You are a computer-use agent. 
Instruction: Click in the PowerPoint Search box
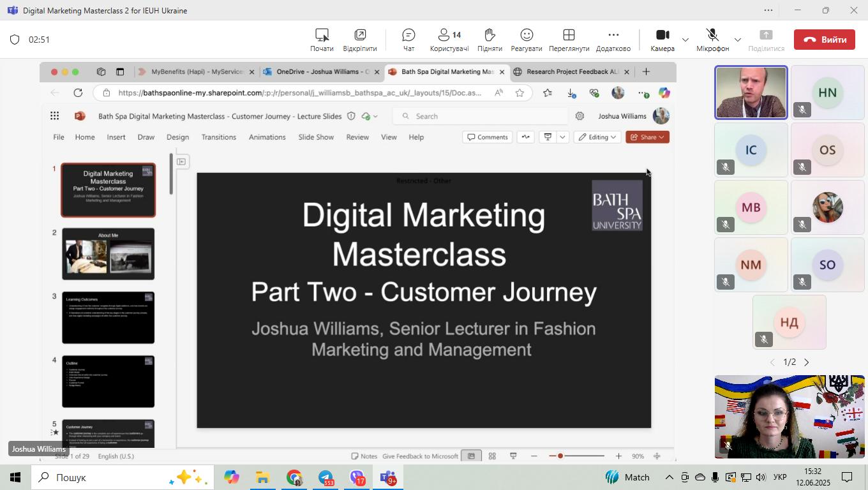pos(481,116)
